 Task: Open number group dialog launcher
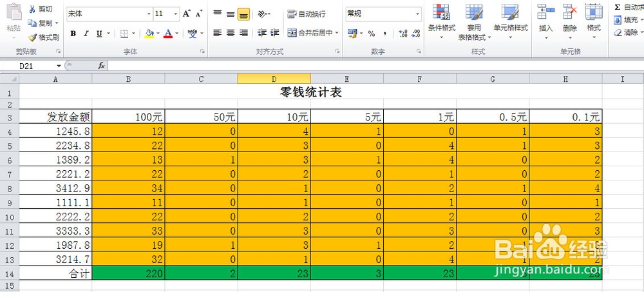(419, 52)
